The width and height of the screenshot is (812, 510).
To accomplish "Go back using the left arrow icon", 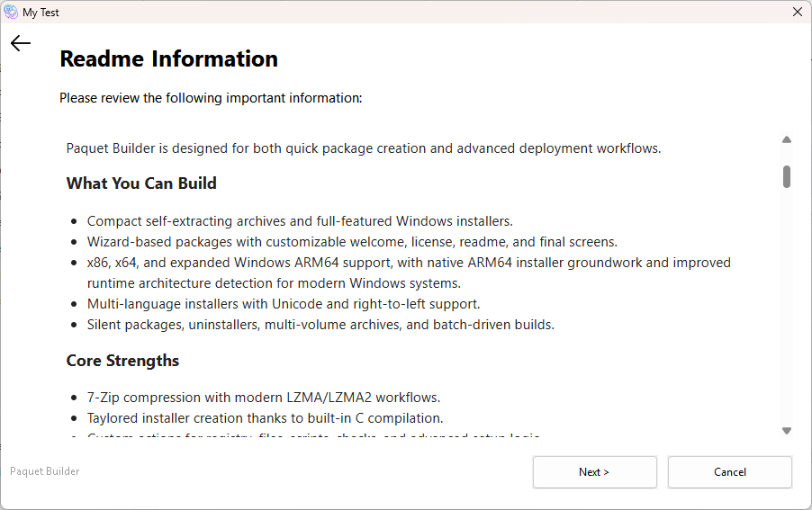I will 21,43.
